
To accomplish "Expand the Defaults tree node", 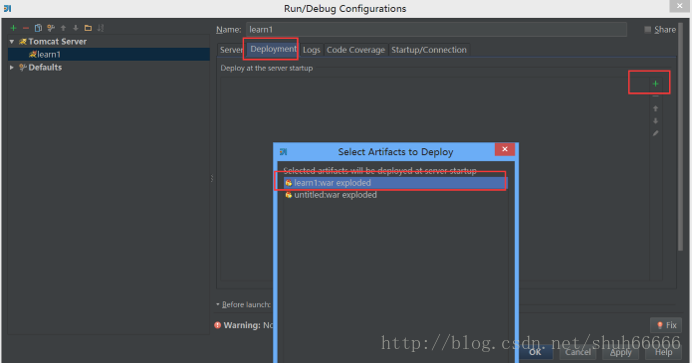I will pyautogui.click(x=12, y=67).
